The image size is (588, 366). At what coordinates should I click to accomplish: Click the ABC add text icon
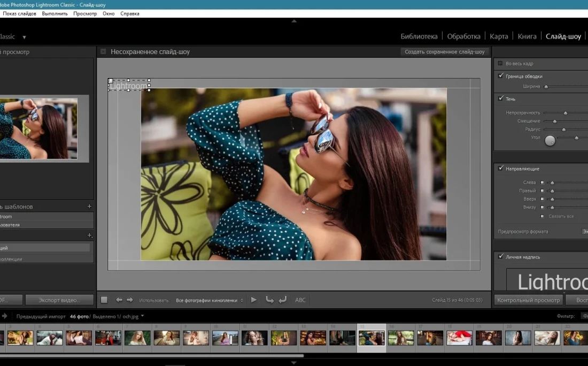[x=300, y=300]
